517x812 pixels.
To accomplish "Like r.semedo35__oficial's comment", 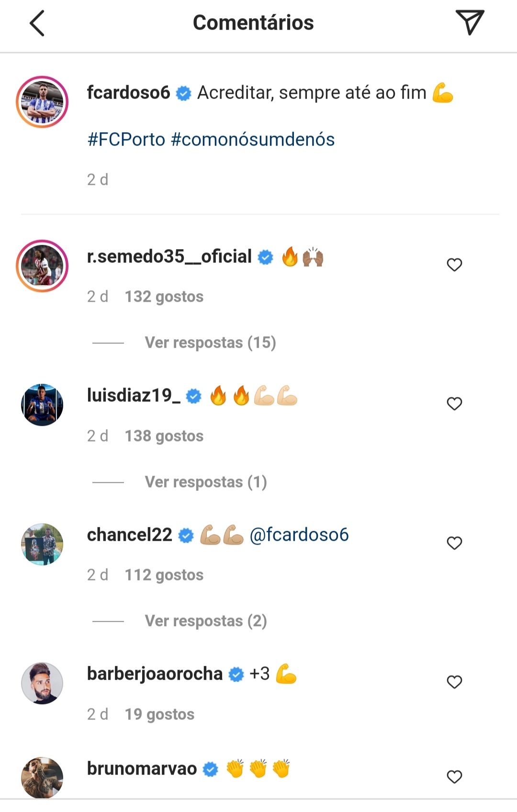I will pos(454,264).
